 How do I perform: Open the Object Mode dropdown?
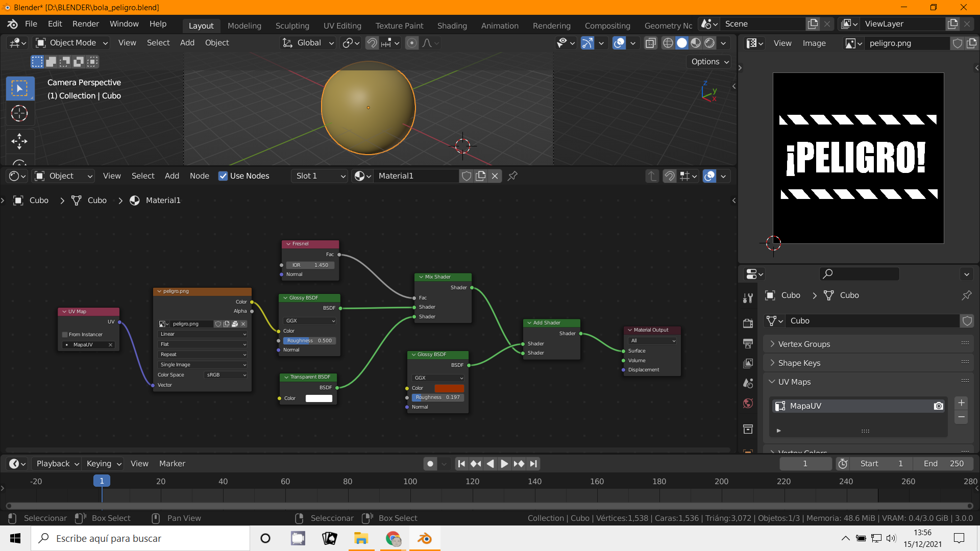72,43
